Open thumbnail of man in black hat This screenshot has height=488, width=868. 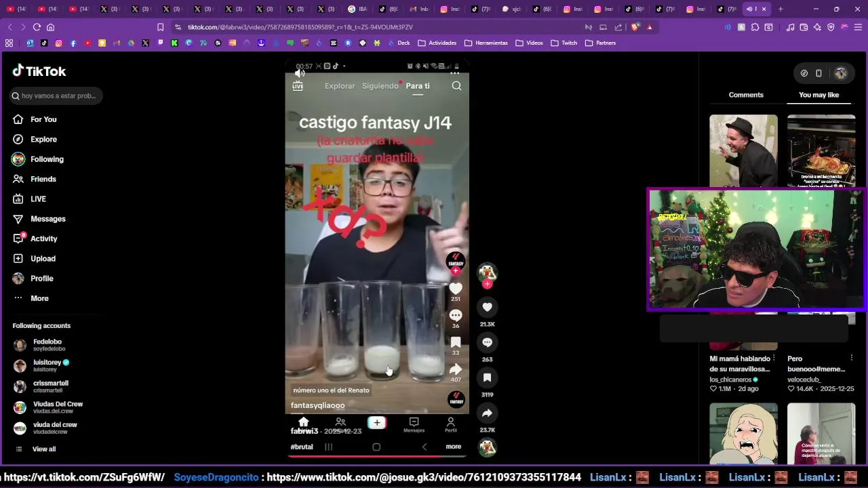(x=743, y=150)
